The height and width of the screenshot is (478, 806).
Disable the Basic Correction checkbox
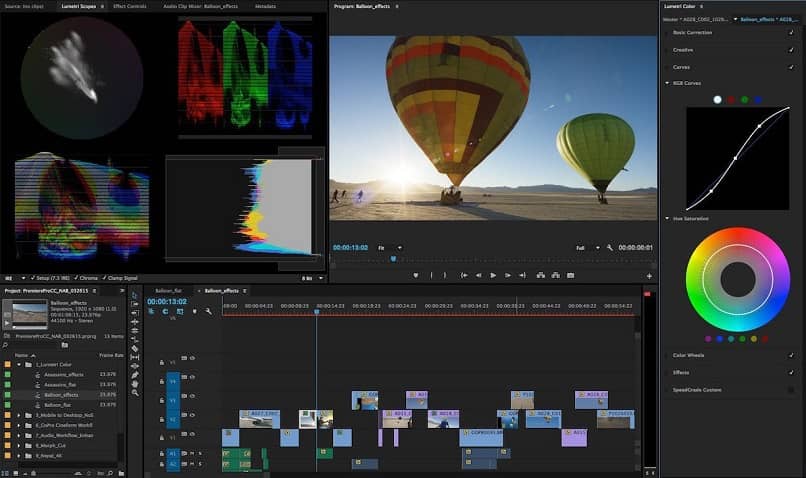(x=792, y=33)
